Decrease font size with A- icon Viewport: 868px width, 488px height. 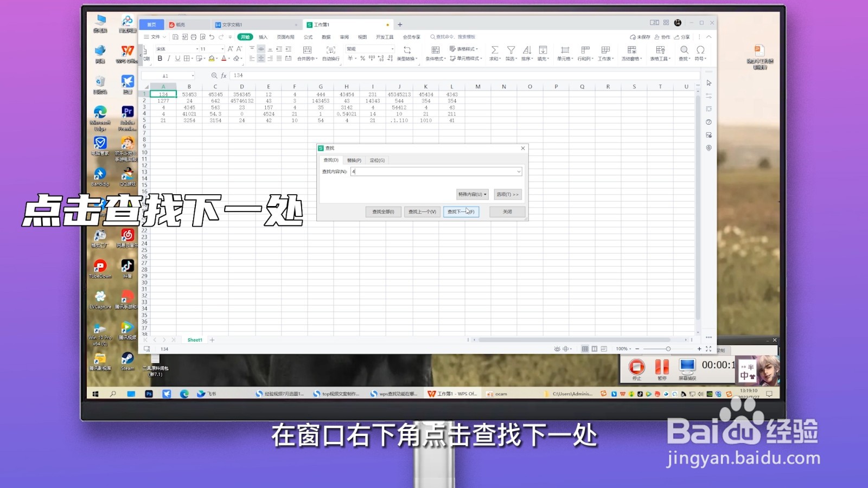pos(239,49)
